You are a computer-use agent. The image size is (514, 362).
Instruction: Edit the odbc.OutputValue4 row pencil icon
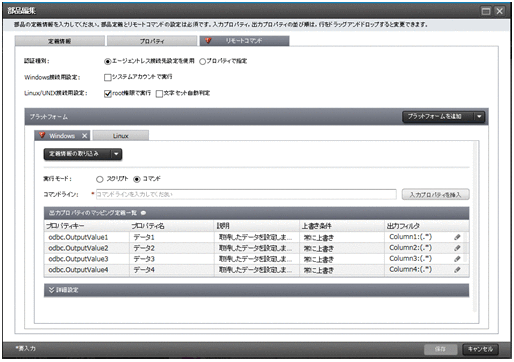(x=457, y=269)
